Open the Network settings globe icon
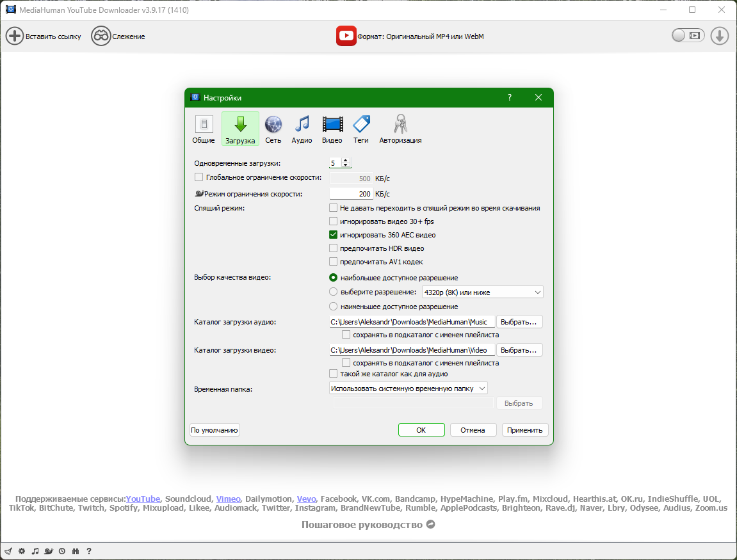Viewport: 737px width, 560px height. pyautogui.click(x=273, y=124)
